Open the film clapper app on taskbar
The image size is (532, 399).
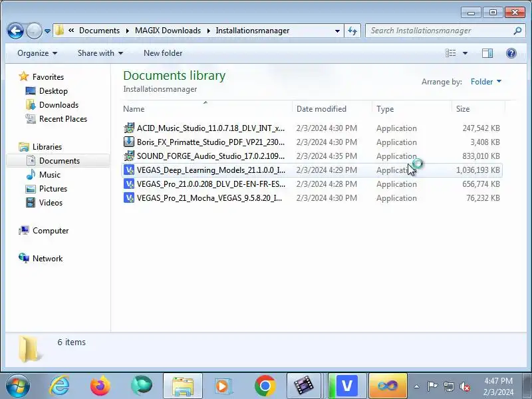click(304, 386)
